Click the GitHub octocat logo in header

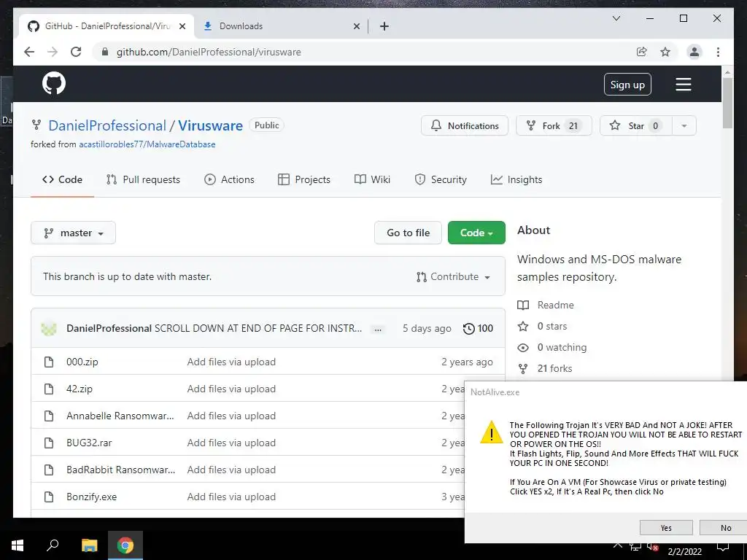point(54,84)
